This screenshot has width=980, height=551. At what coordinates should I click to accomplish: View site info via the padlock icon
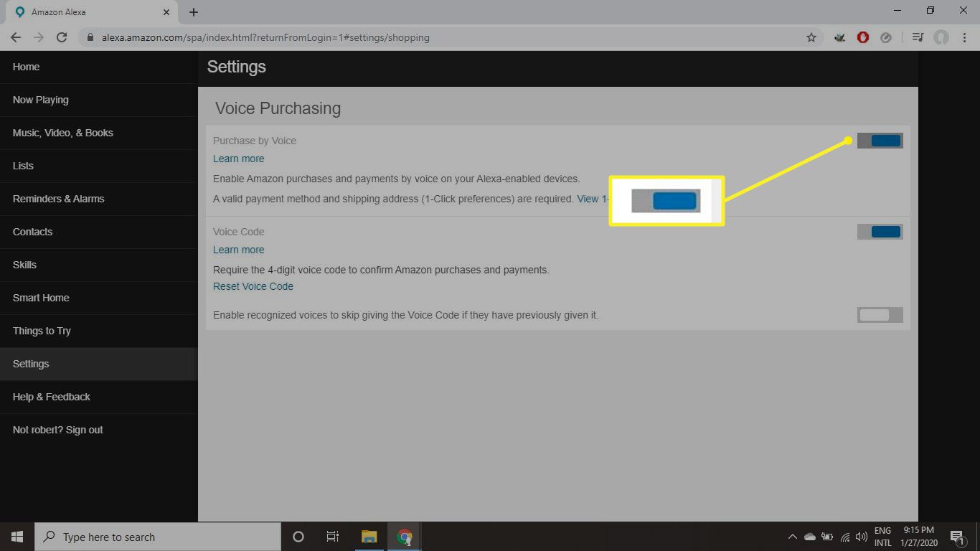(x=90, y=37)
